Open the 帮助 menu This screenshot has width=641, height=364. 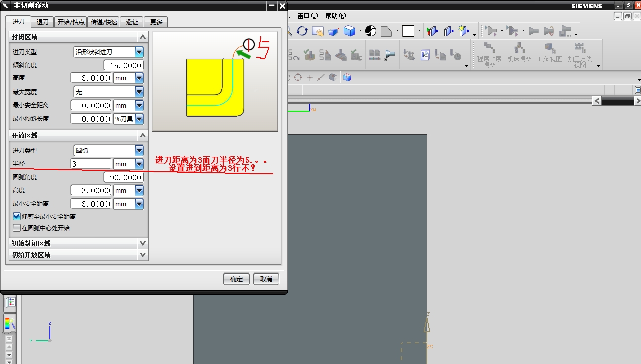335,16
